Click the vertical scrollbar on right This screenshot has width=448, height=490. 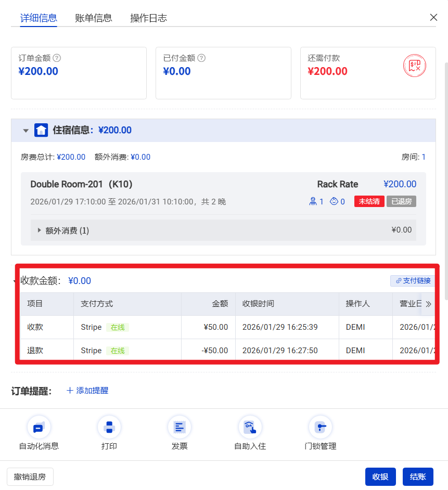[446, 181]
